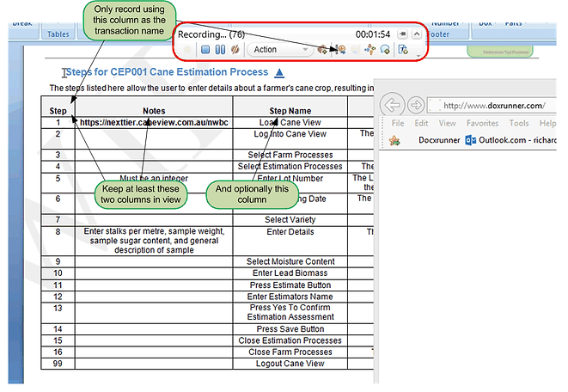The image size is (568, 392).
Task: Select 'Select Farm Processes' cell
Action: (290, 155)
